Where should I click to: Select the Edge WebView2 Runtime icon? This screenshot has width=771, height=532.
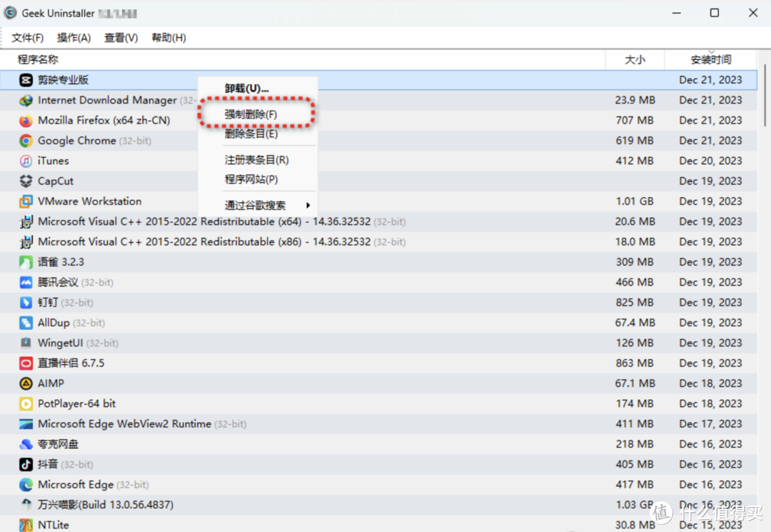26,424
